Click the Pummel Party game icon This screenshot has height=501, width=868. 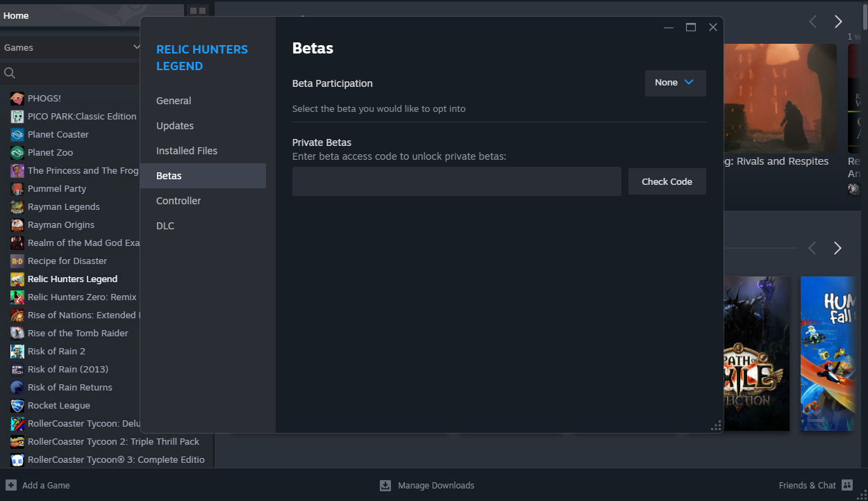coord(17,189)
